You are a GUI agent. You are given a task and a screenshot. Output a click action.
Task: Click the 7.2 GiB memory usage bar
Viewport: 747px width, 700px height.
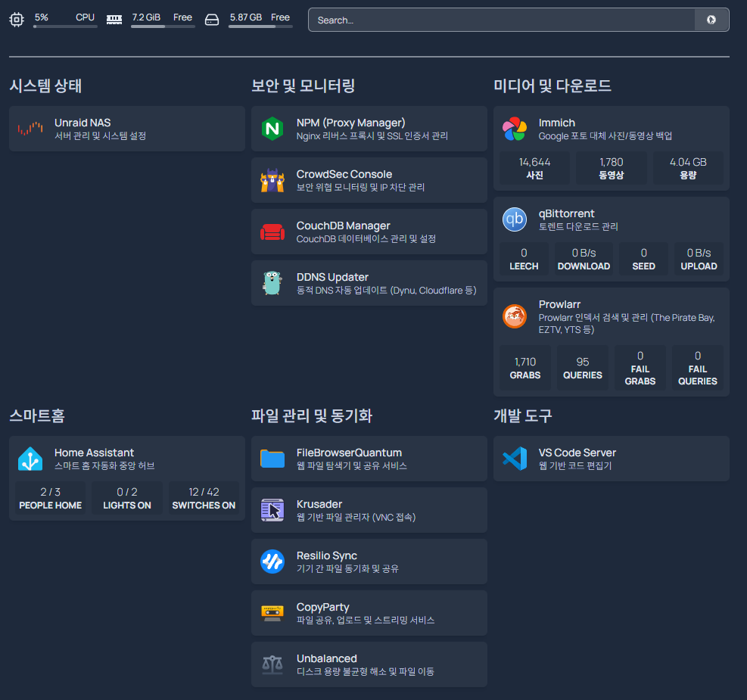tap(163, 26)
